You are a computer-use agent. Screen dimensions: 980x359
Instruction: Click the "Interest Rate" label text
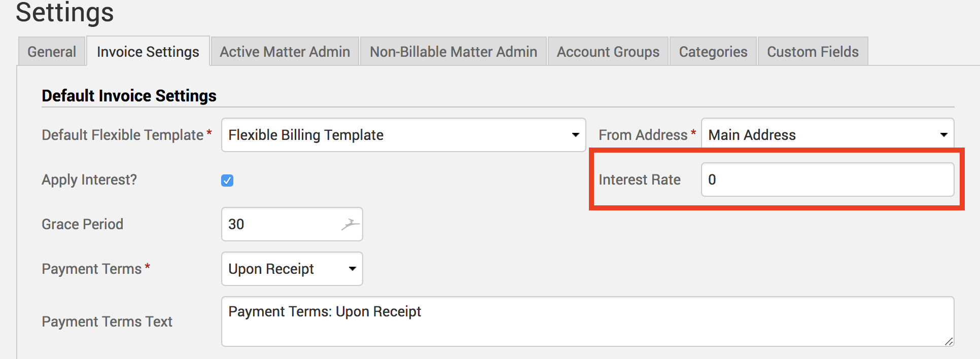tap(640, 179)
